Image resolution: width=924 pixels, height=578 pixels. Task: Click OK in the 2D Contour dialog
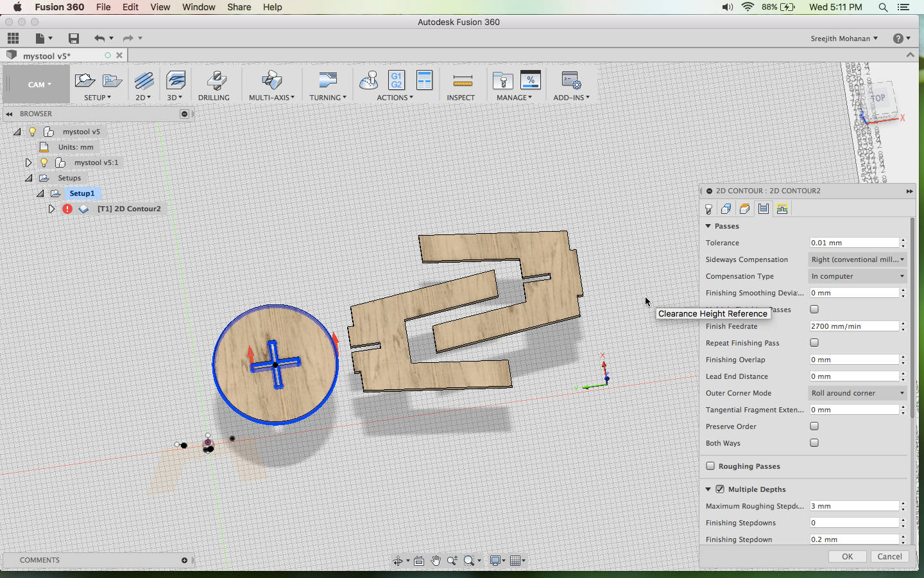(x=847, y=557)
